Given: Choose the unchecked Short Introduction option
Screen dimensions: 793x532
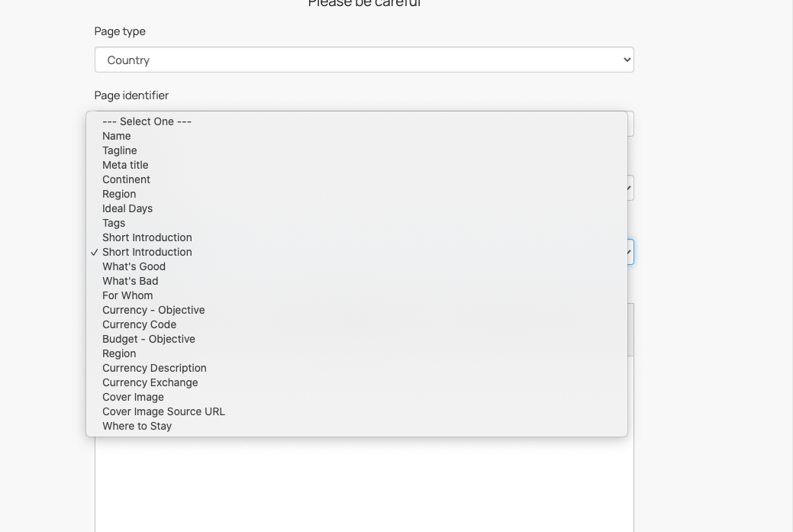Looking at the screenshot, I should 356,237.
